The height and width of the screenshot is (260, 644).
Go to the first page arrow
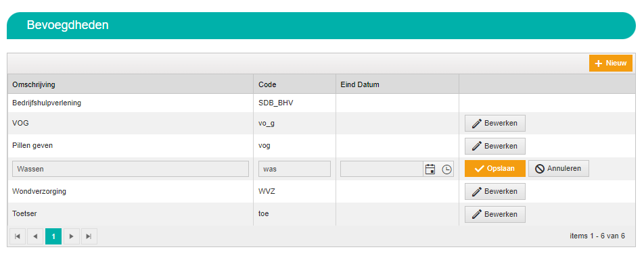coord(18,236)
